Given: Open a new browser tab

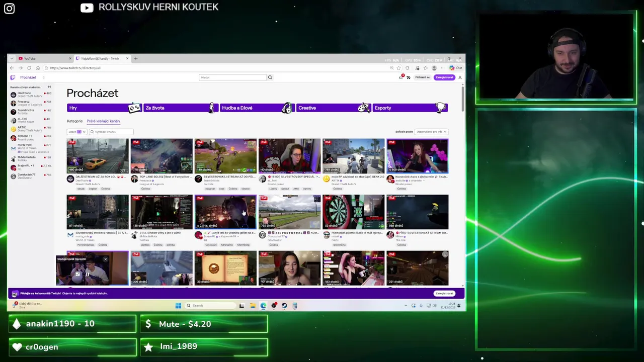Looking at the screenshot, I should [135, 58].
